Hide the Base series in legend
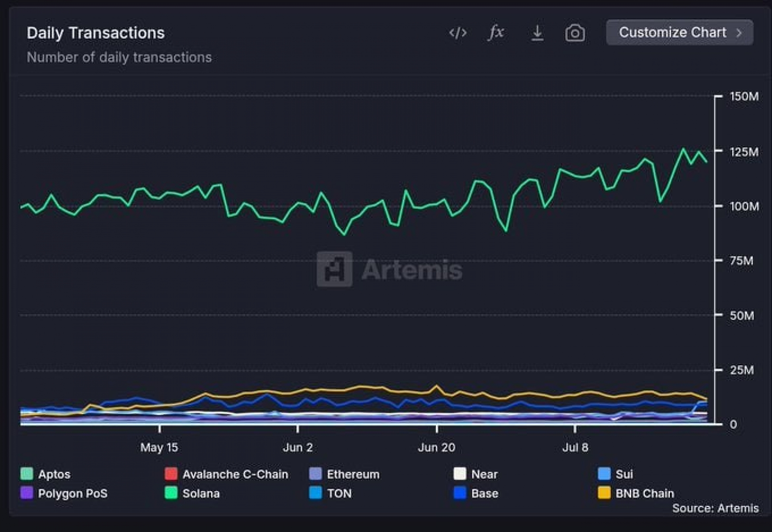The height and width of the screenshot is (532, 772). (x=476, y=493)
